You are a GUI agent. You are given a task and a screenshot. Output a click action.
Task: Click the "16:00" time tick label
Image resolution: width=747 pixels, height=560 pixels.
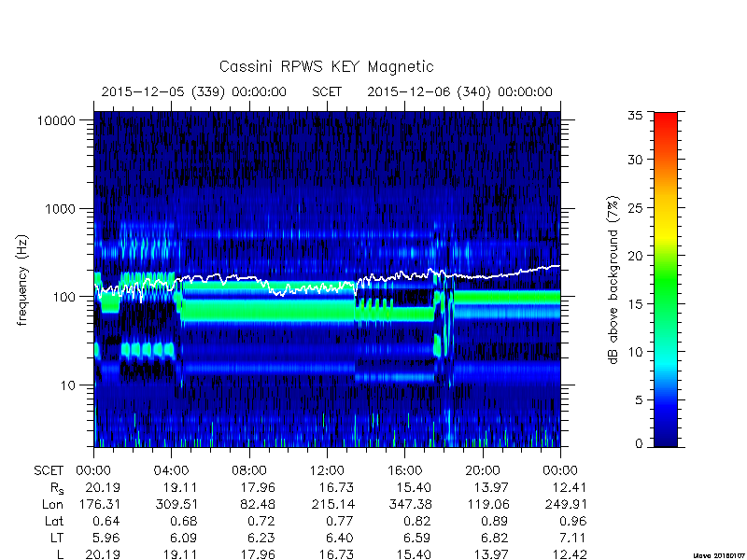(404, 470)
